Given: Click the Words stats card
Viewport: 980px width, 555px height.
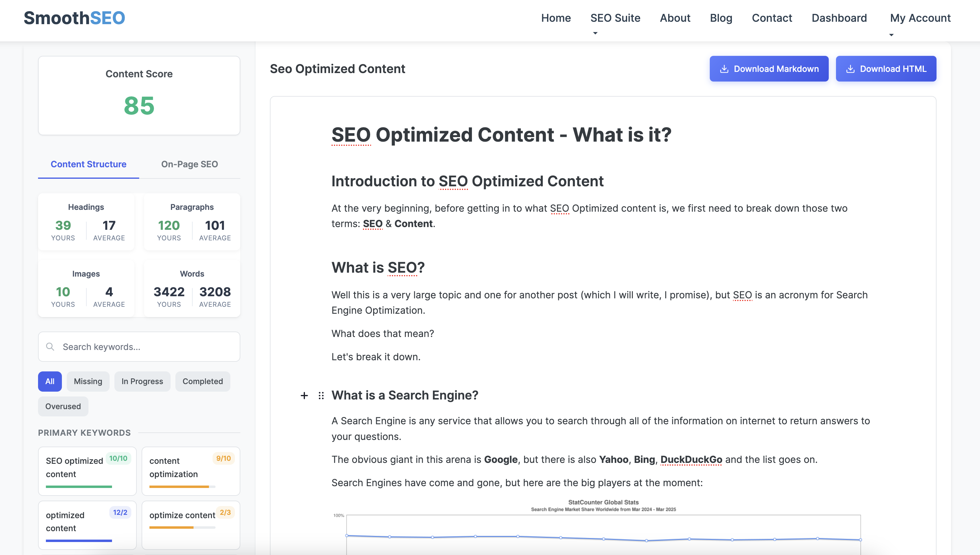Looking at the screenshot, I should click(192, 289).
